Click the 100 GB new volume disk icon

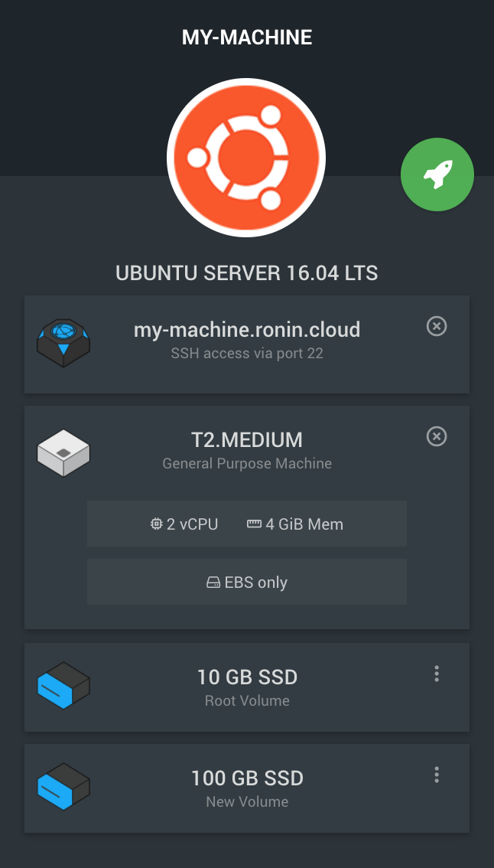63,787
